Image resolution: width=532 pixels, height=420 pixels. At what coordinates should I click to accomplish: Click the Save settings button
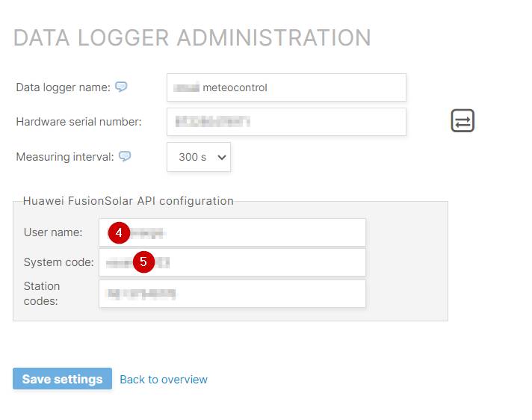pos(63,379)
